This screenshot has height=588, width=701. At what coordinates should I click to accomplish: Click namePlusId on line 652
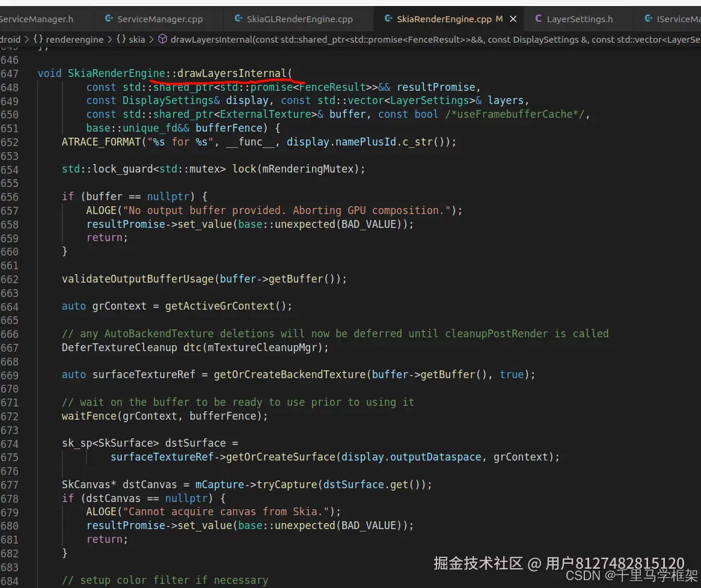pos(366,142)
